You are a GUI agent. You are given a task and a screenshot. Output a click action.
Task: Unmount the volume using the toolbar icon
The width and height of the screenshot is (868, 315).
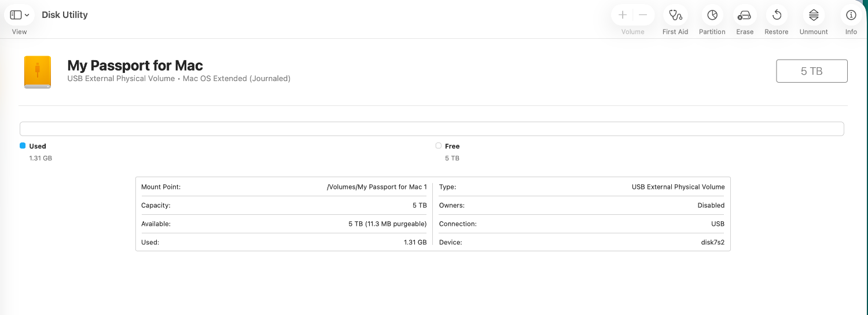pyautogui.click(x=814, y=15)
